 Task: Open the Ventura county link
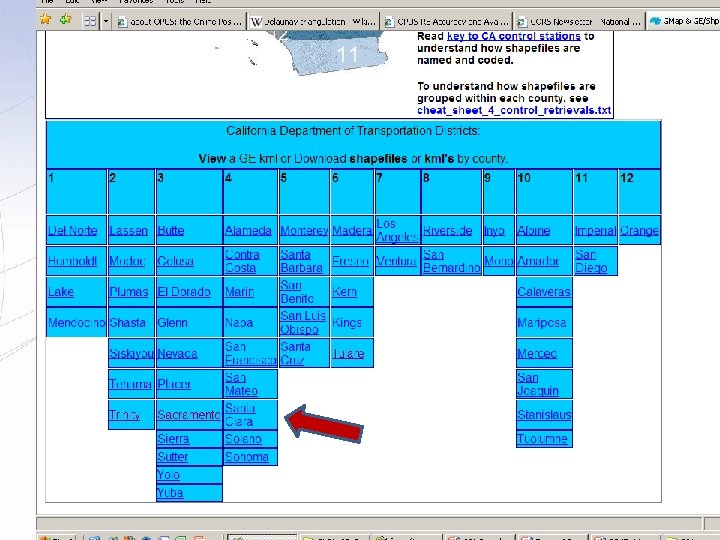(396, 261)
